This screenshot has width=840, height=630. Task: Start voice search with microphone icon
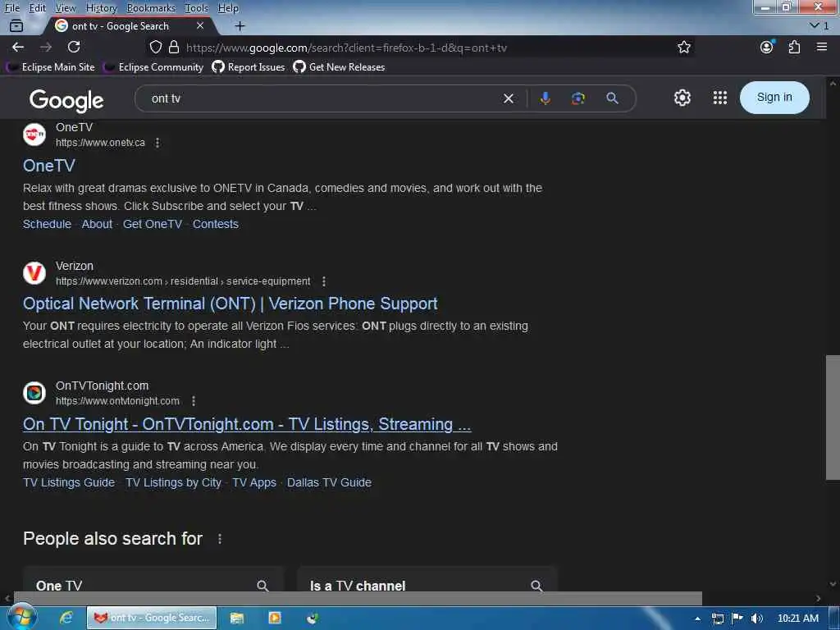tap(545, 98)
